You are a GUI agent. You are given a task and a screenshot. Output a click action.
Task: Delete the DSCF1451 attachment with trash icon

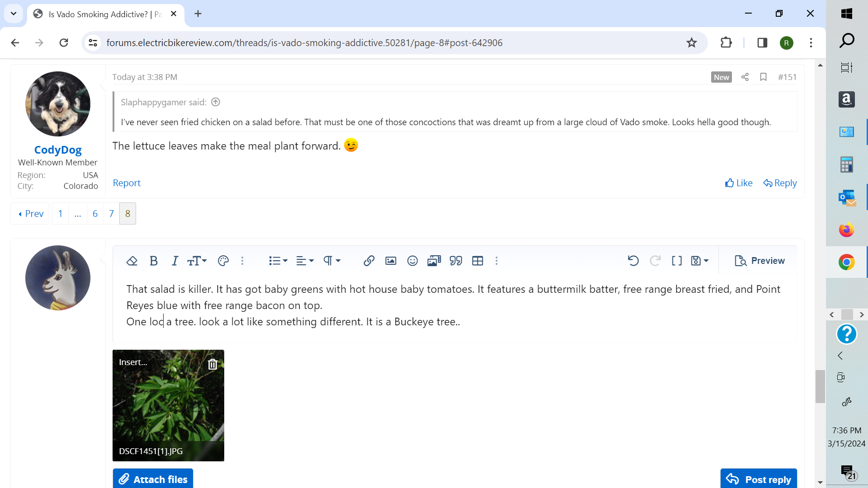point(212,364)
